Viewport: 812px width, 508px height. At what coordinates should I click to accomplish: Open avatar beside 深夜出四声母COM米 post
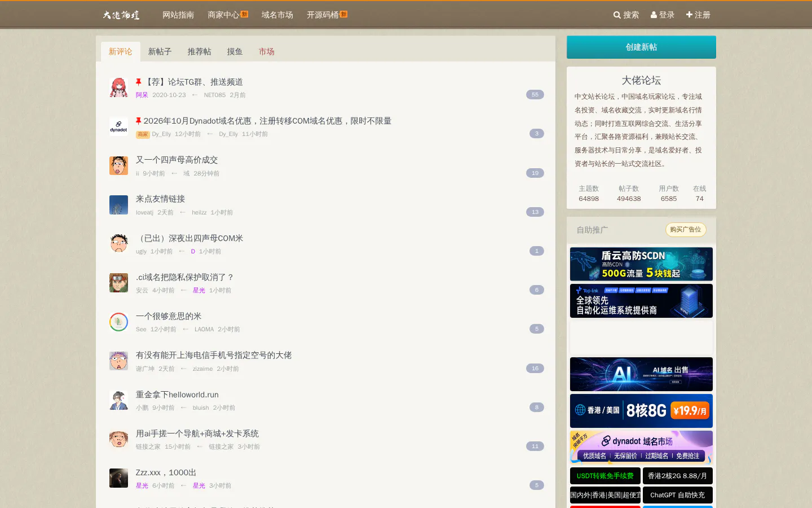click(118, 244)
